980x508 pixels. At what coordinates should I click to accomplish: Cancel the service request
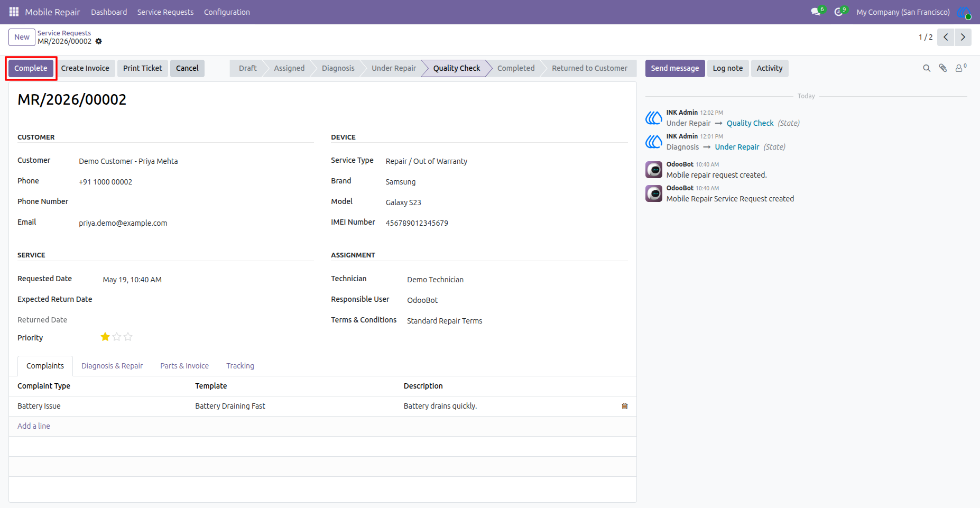(187, 68)
